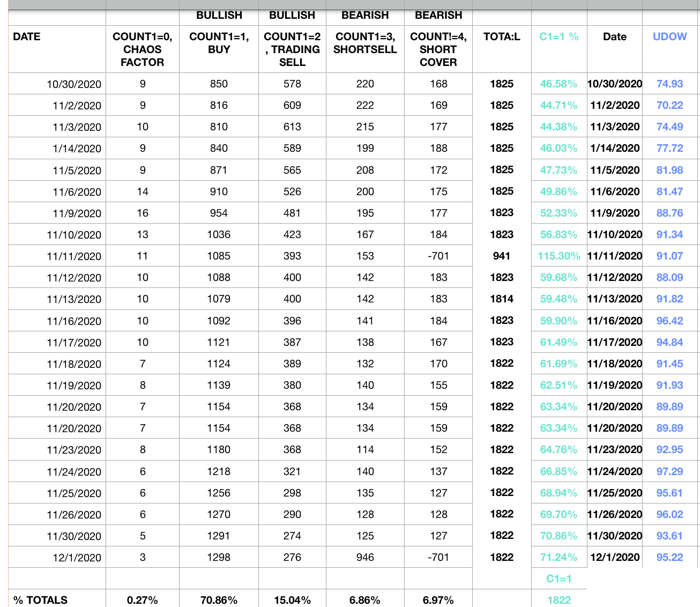Select the TRADING SELL value 481
The height and width of the screenshot is (607, 700).
tap(292, 213)
